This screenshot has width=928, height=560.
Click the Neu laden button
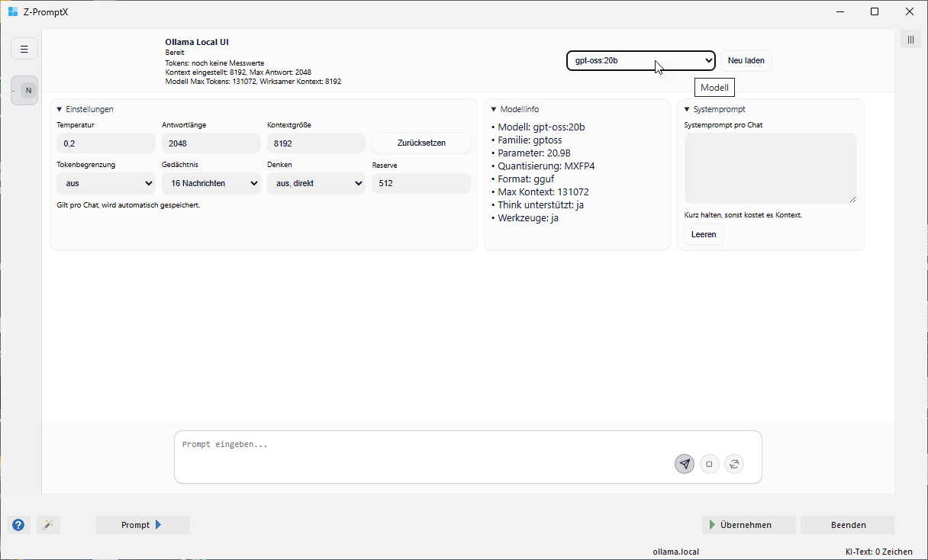point(746,60)
